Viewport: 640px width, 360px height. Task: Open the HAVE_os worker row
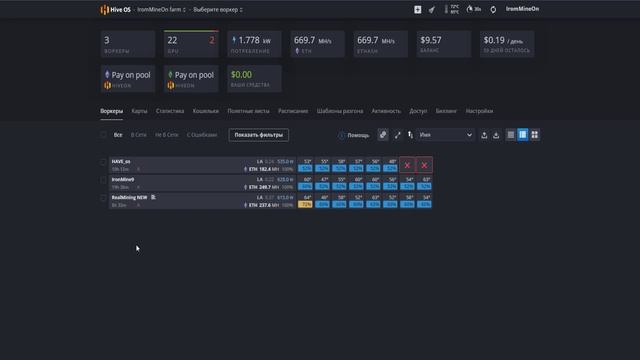click(202, 165)
